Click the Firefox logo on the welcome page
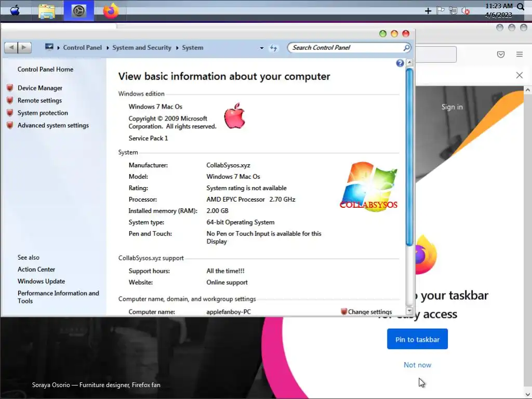This screenshot has width=532, height=399. tap(426, 255)
